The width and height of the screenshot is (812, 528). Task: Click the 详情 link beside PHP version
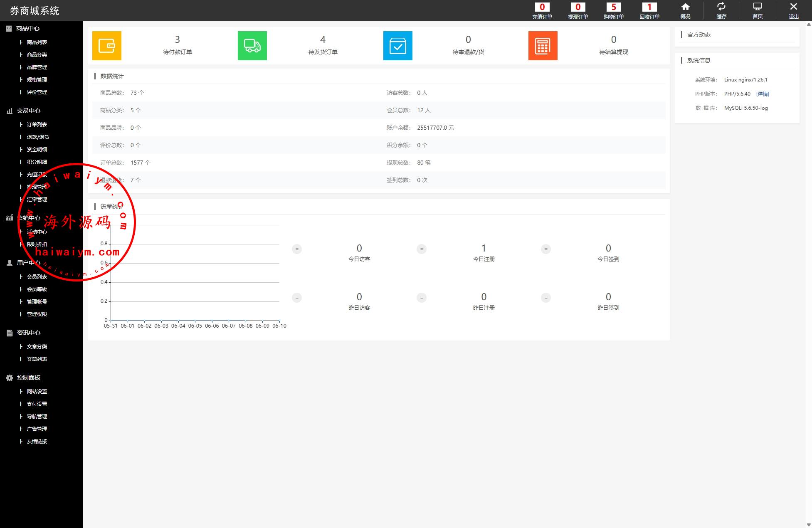pyautogui.click(x=763, y=94)
